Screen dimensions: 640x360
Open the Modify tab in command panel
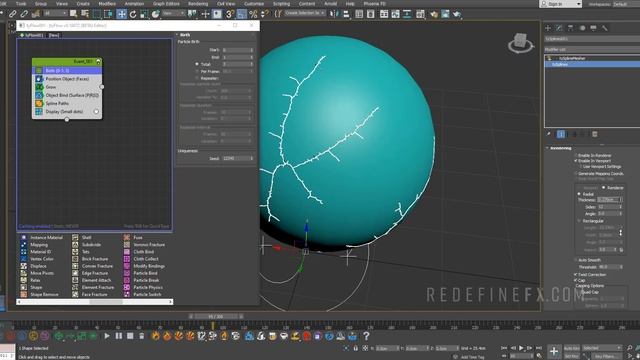coord(559,28)
